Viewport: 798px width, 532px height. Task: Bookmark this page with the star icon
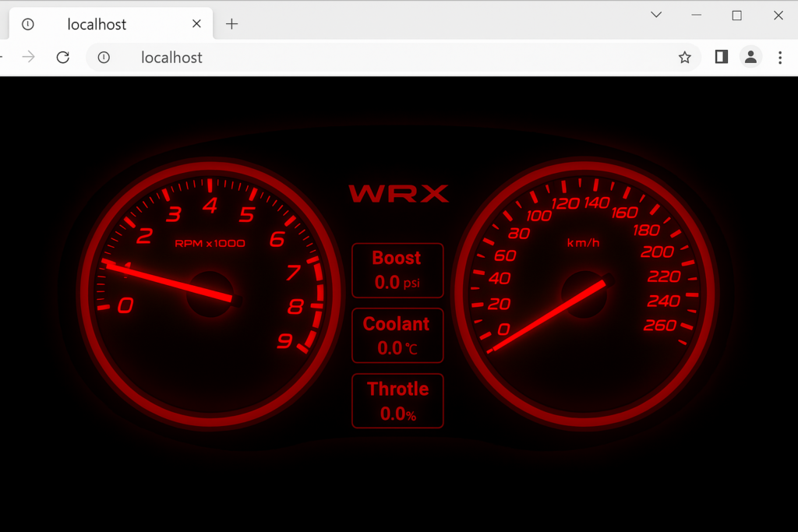(x=684, y=57)
